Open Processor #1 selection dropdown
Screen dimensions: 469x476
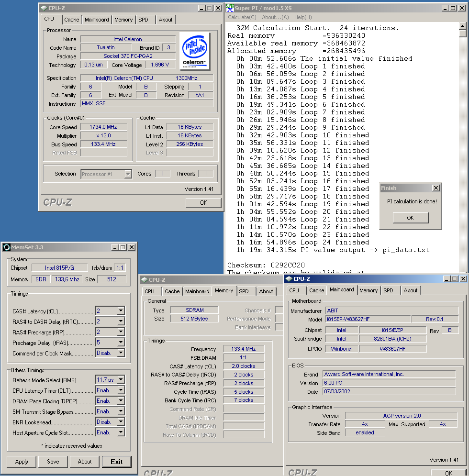click(x=128, y=174)
